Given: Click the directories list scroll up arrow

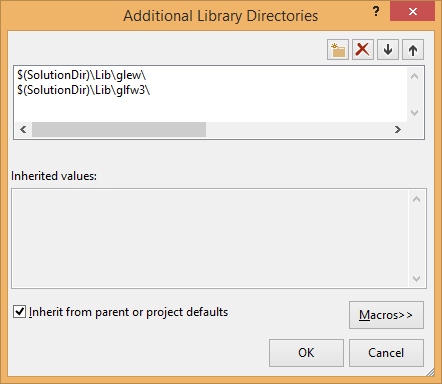Looking at the screenshot, I should [x=415, y=76].
